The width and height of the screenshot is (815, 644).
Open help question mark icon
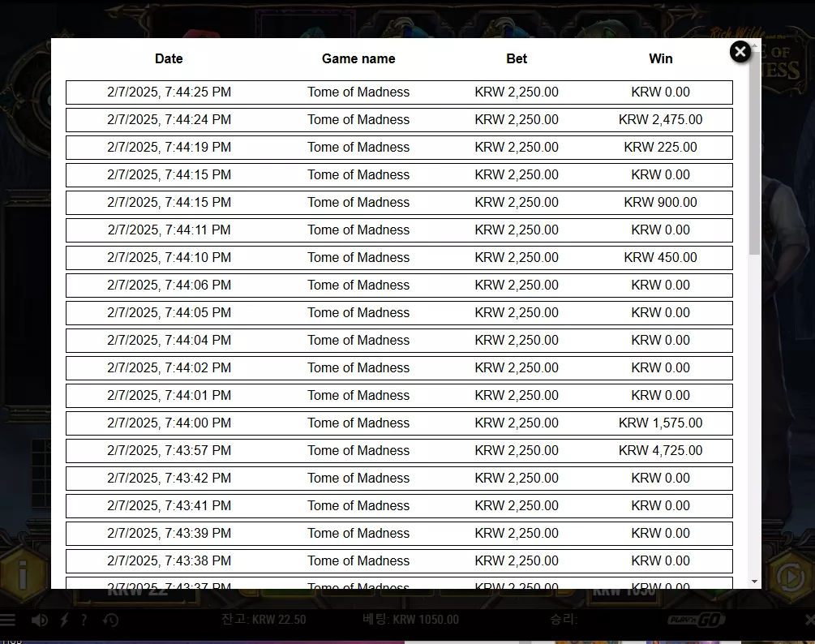pos(84,620)
